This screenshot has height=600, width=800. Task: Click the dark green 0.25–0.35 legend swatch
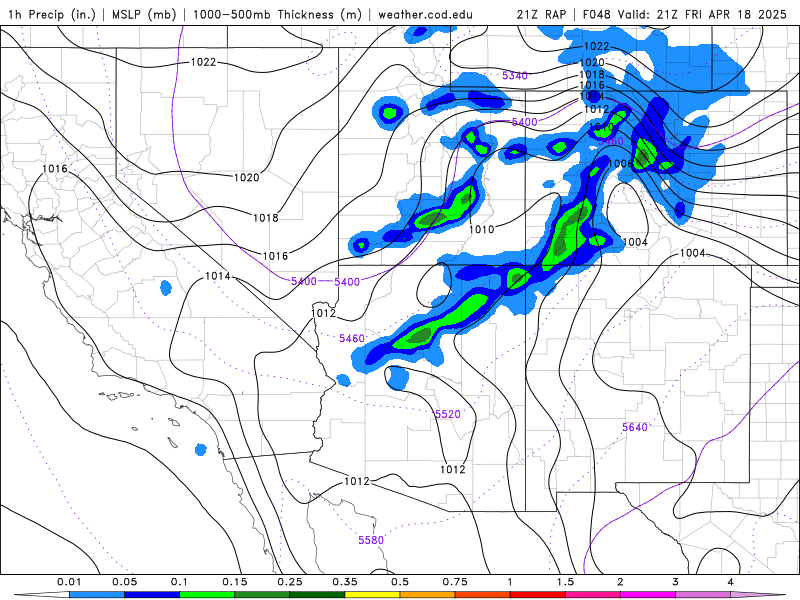pyautogui.click(x=317, y=595)
